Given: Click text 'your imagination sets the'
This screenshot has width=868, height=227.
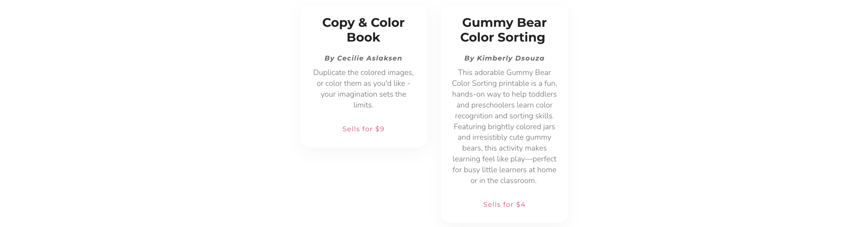Looking at the screenshot, I should pyautogui.click(x=363, y=94).
